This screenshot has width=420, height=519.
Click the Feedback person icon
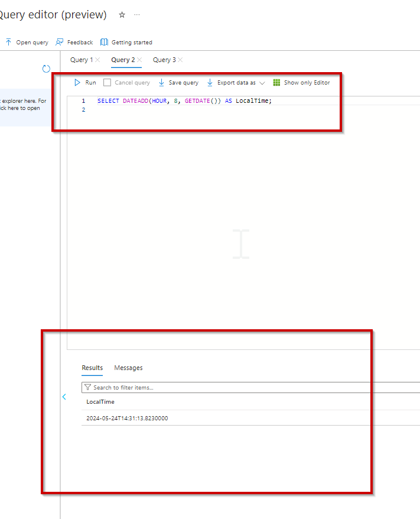coord(59,42)
